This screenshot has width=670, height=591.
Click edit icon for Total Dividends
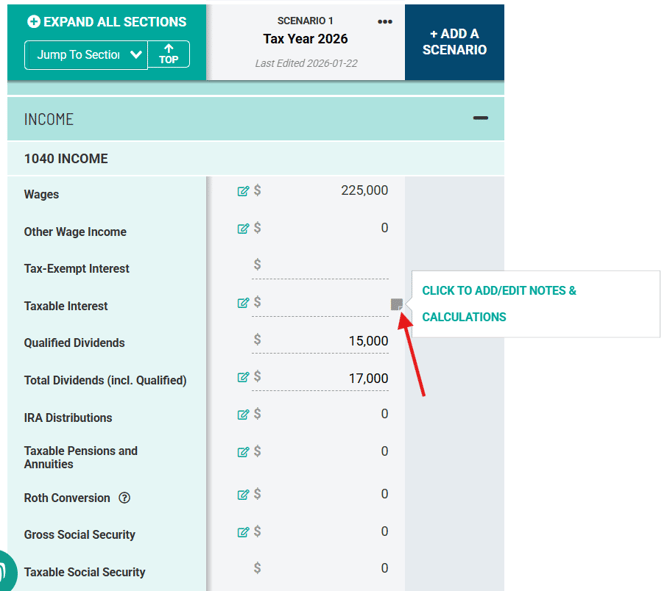pyautogui.click(x=243, y=378)
